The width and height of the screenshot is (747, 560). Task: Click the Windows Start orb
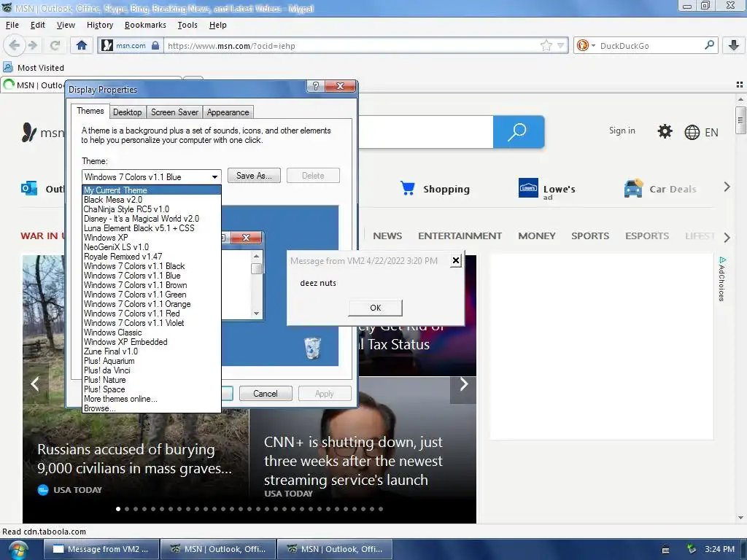[x=18, y=551]
